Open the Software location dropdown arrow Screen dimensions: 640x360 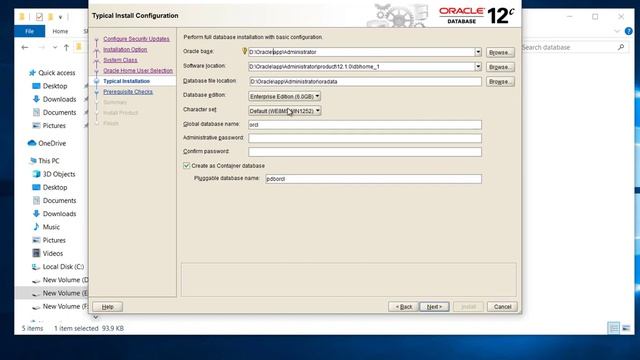coord(478,67)
